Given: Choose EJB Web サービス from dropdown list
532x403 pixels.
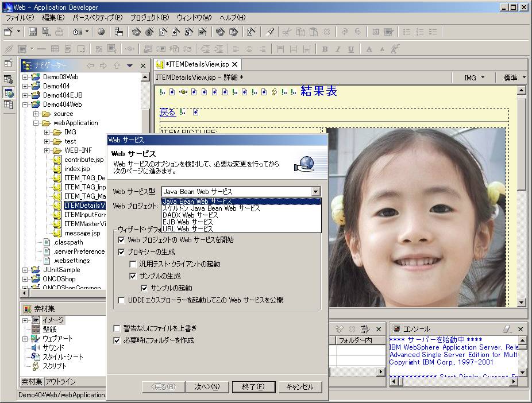Looking at the screenshot, I should pos(188,222).
